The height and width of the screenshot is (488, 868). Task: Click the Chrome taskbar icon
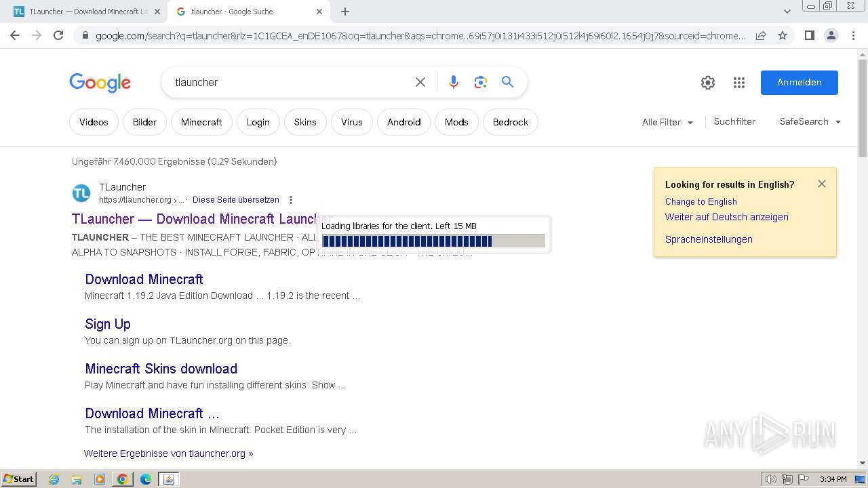click(x=123, y=479)
